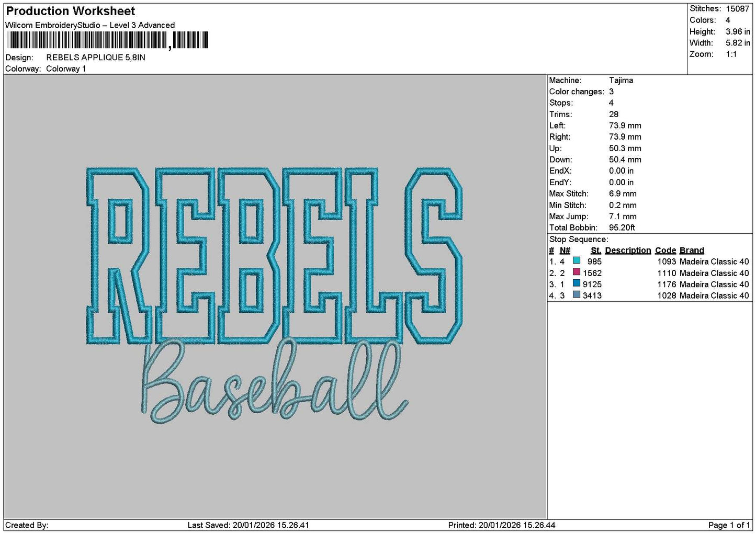
Task: Click the Stops value 4
Action: pos(611,103)
